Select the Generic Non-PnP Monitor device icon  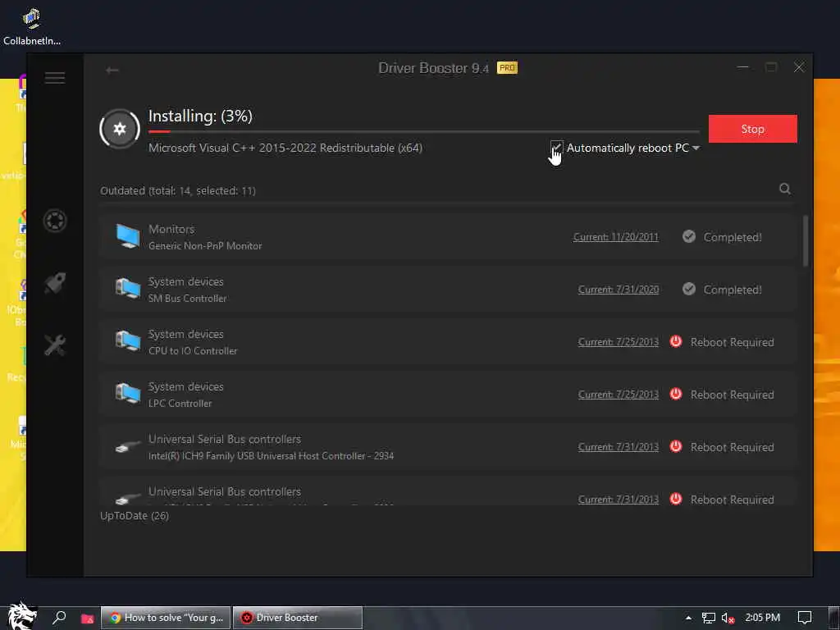128,236
